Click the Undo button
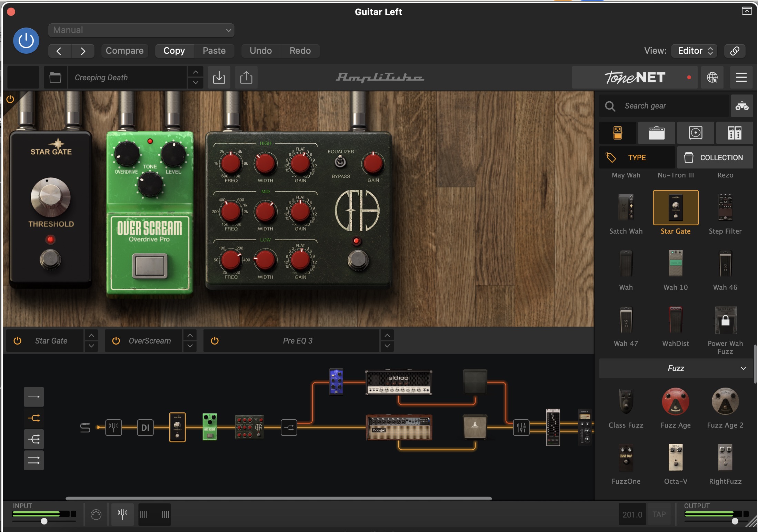Image resolution: width=758 pixels, height=532 pixels. pos(261,51)
